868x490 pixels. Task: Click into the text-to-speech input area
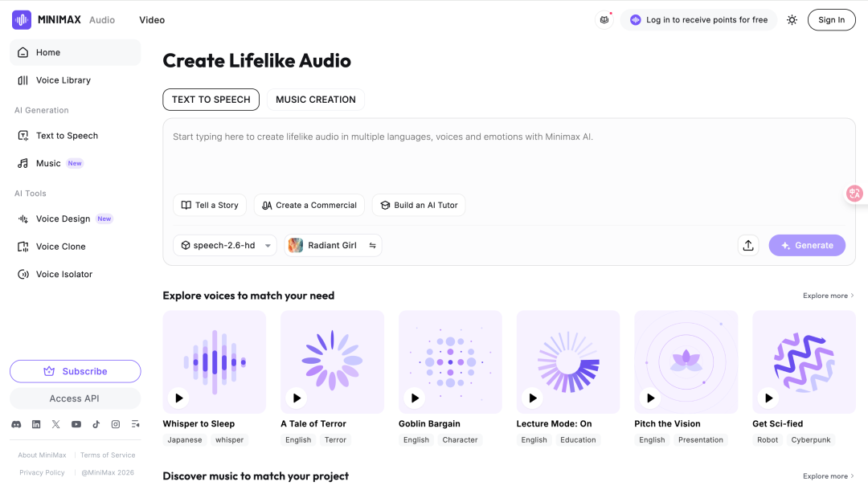tap(509, 157)
